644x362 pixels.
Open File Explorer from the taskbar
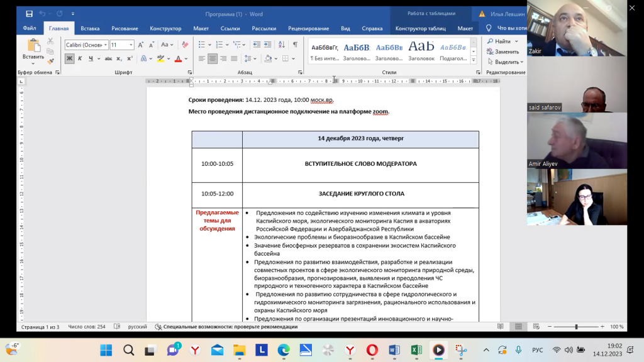tap(240, 350)
